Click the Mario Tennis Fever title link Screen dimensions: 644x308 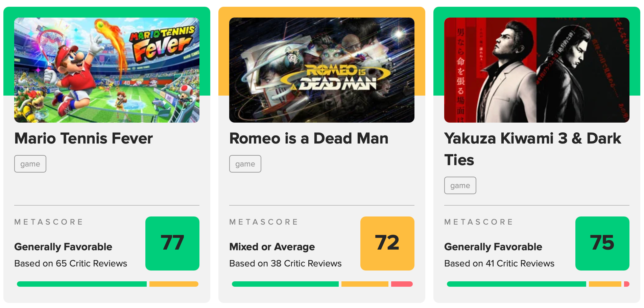(84, 138)
